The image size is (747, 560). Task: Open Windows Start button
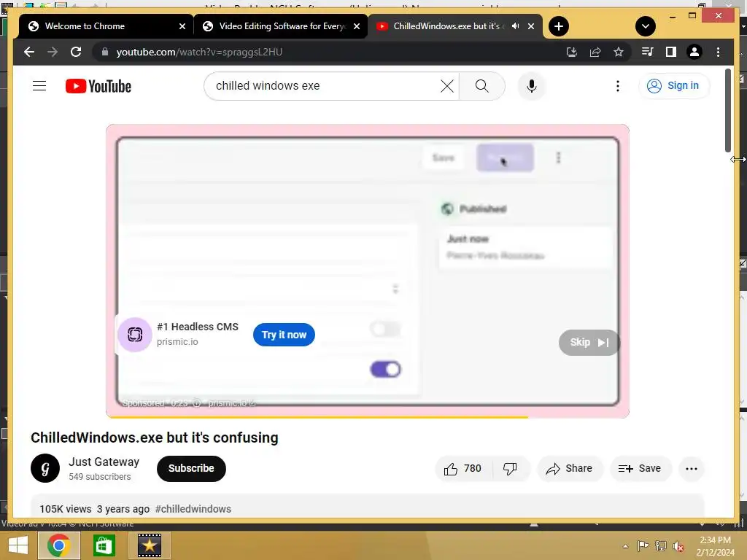(x=18, y=545)
